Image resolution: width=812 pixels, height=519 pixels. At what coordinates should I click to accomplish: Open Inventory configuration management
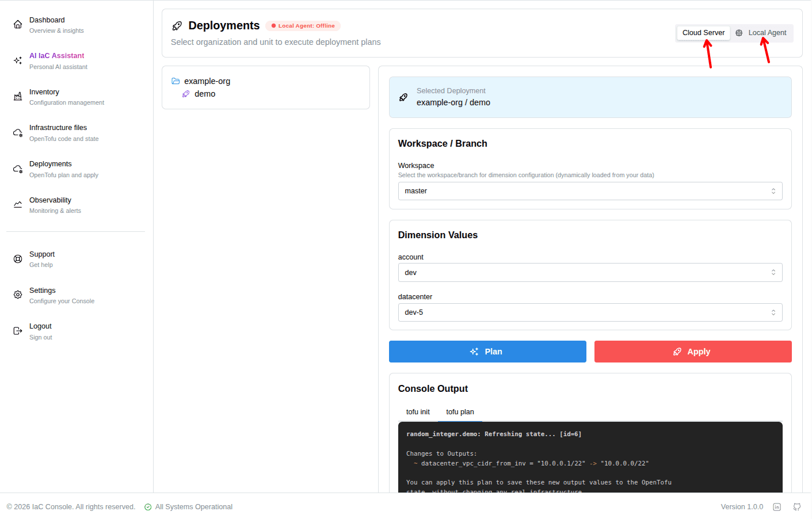pos(18,96)
